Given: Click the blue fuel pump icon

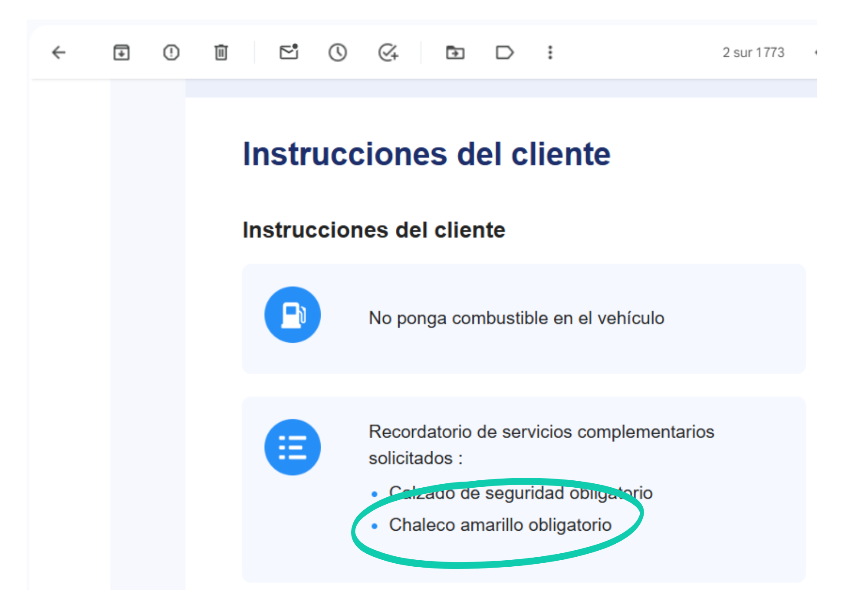Looking at the screenshot, I should click(x=293, y=314).
